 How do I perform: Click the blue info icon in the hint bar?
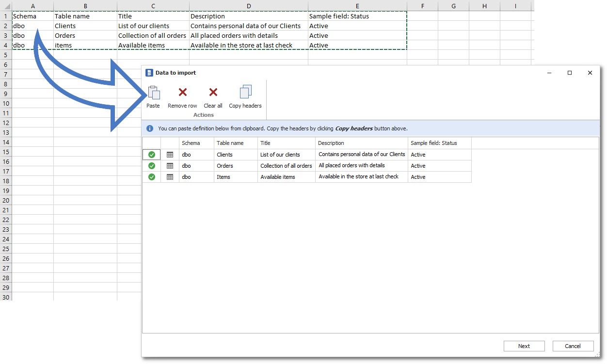click(150, 128)
